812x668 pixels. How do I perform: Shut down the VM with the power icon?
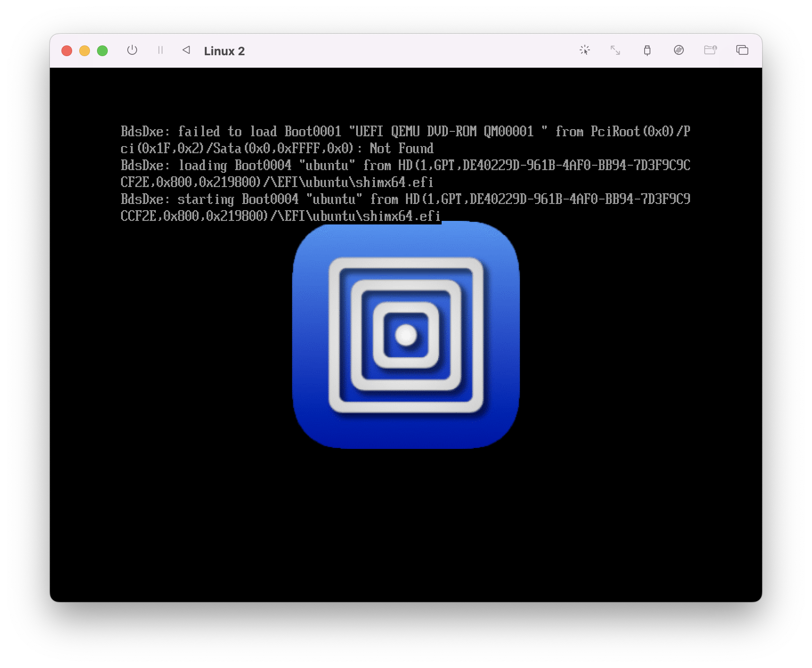point(132,50)
